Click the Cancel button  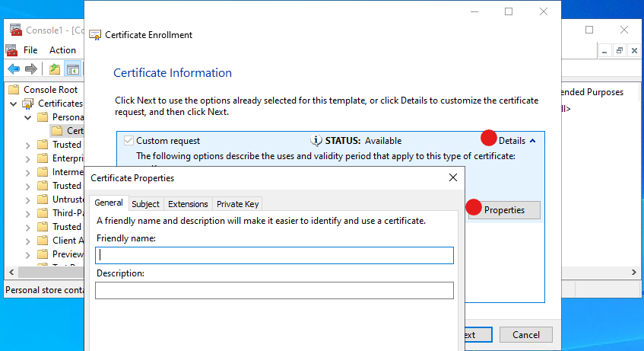pos(525,335)
